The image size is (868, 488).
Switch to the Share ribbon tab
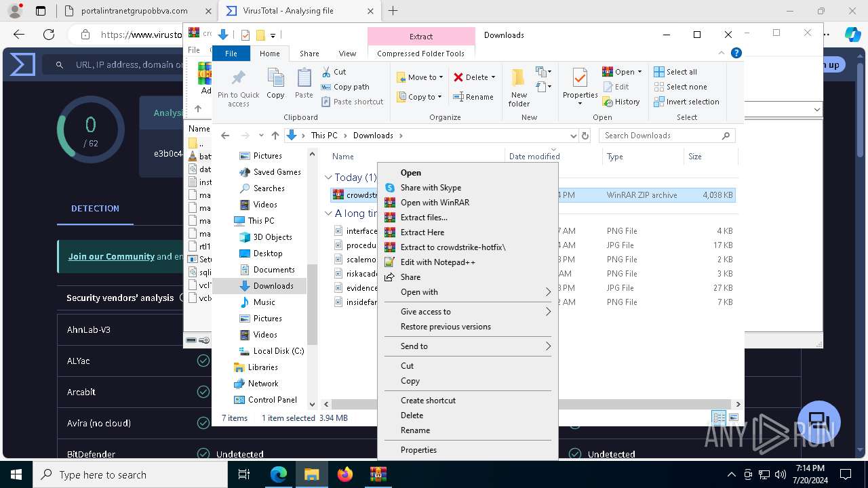pyautogui.click(x=309, y=54)
